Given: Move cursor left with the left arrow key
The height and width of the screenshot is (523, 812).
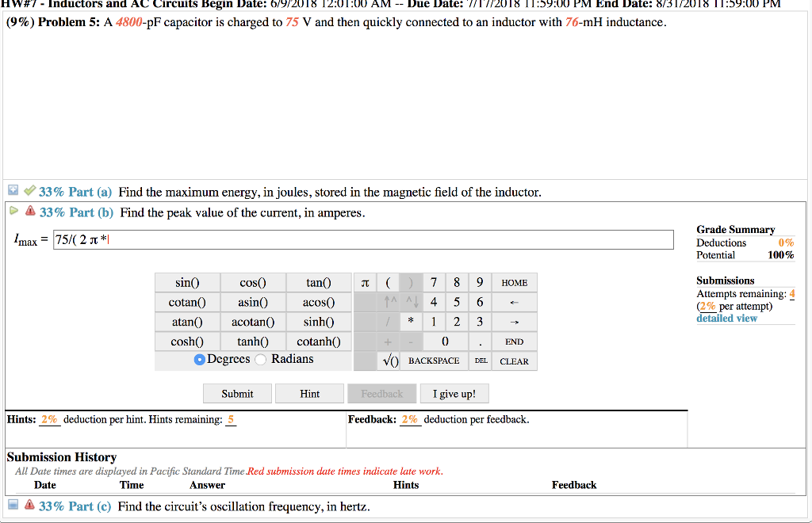Looking at the screenshot, I should [514, 302].
